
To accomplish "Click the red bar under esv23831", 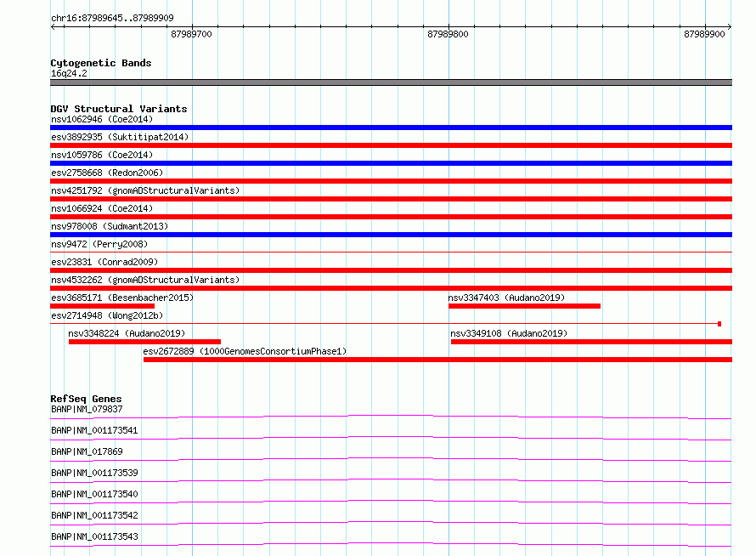I will [391, 270].
